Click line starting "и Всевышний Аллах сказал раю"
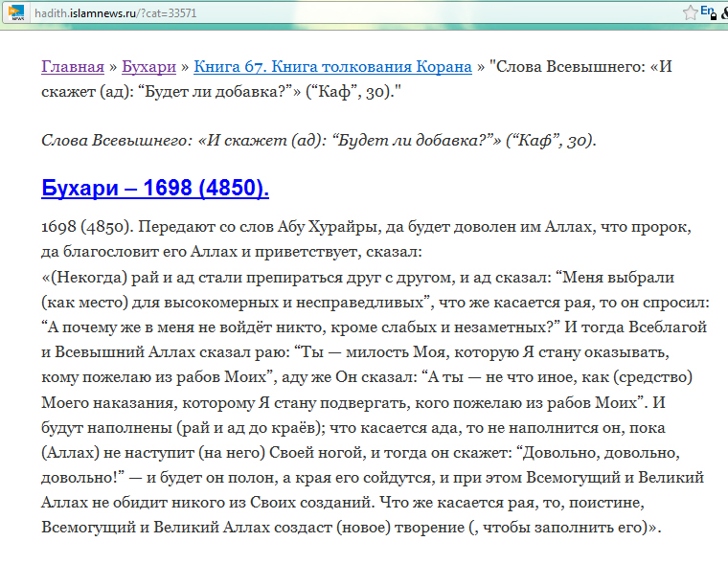 coord(355,352)
